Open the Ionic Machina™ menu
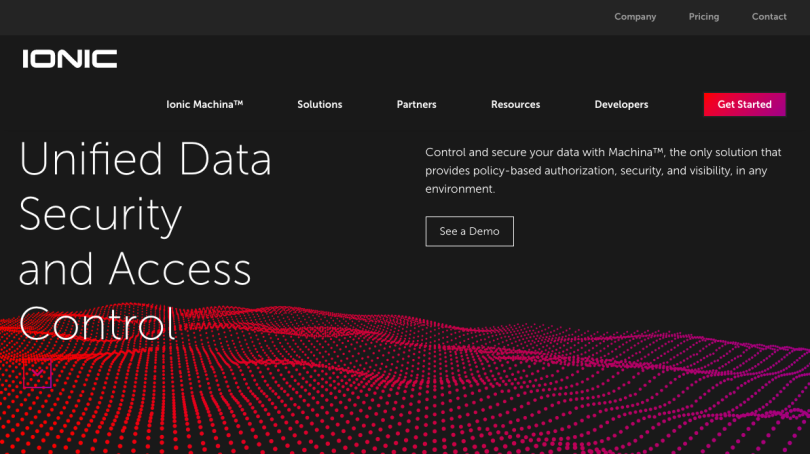This screenshot has width=810, height=454. point(205,104)
